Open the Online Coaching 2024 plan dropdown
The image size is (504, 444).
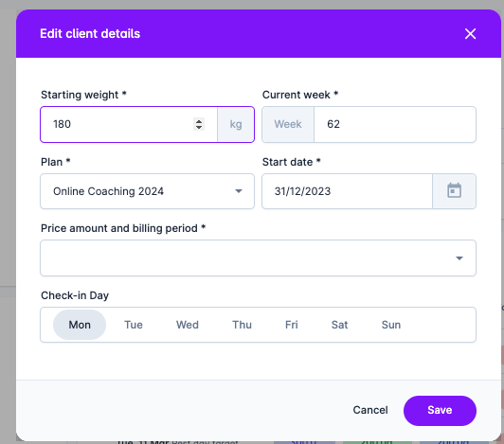(147, 191)
